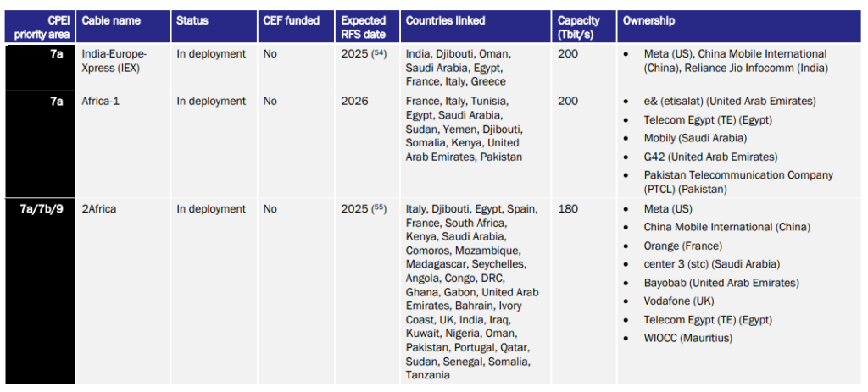Image resolution: width=868 pixels, height=392 pixels.
Task: Select the CEF funded column header
Action: tap(291, 20)
